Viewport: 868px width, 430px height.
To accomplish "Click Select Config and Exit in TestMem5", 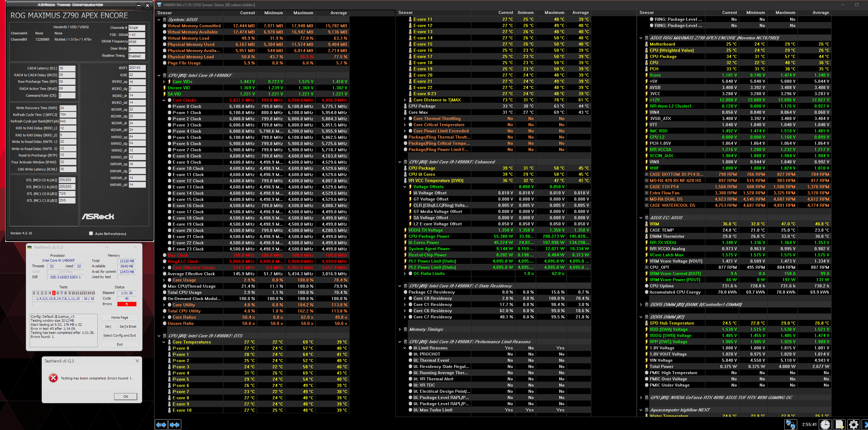I will coord(120,335).
